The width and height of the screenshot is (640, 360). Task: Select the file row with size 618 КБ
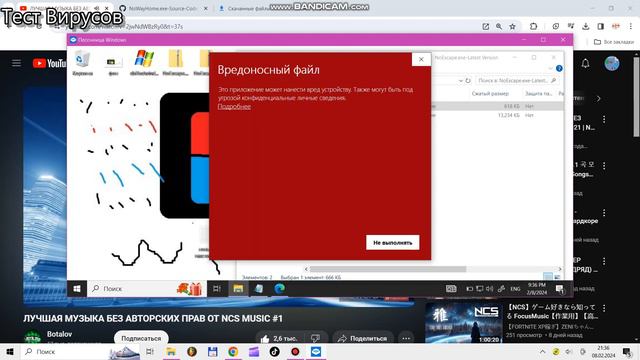click(497, 106)
